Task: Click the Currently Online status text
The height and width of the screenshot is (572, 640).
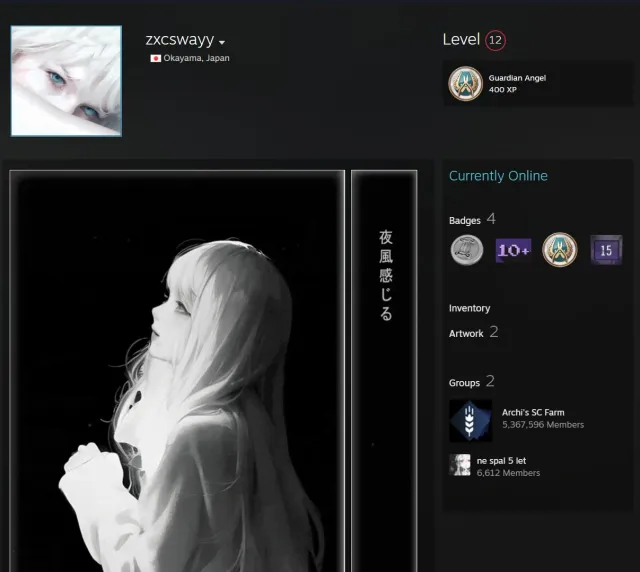Action: 498,176
